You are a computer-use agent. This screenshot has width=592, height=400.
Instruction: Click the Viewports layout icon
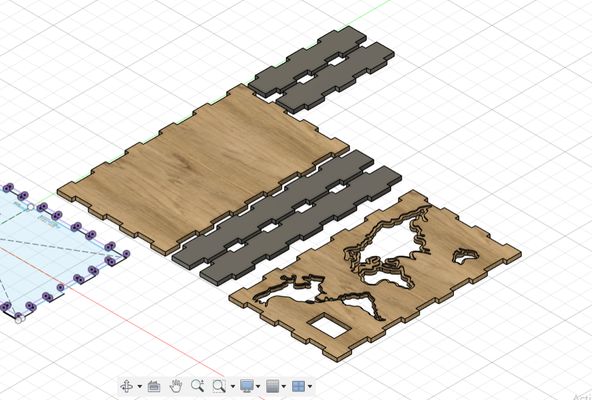click(x=298, y=386)
